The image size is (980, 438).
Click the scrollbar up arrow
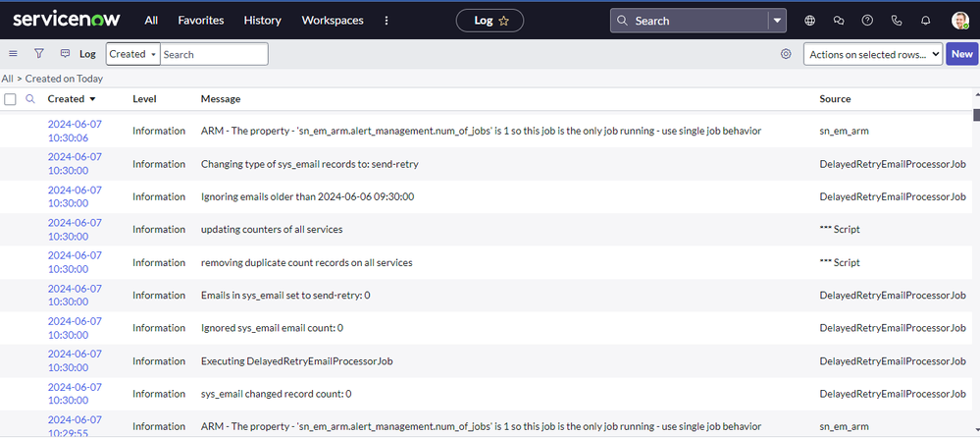point(976,94)
